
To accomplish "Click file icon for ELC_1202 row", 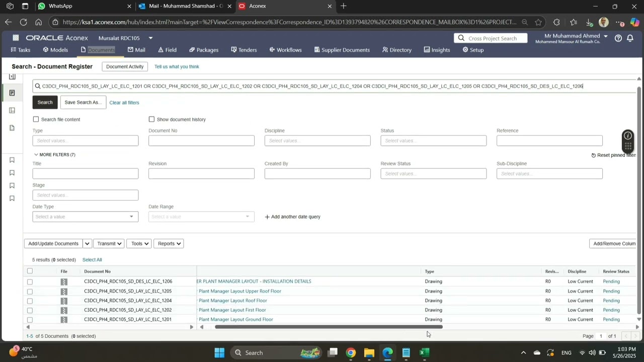I will pos(64,310).
